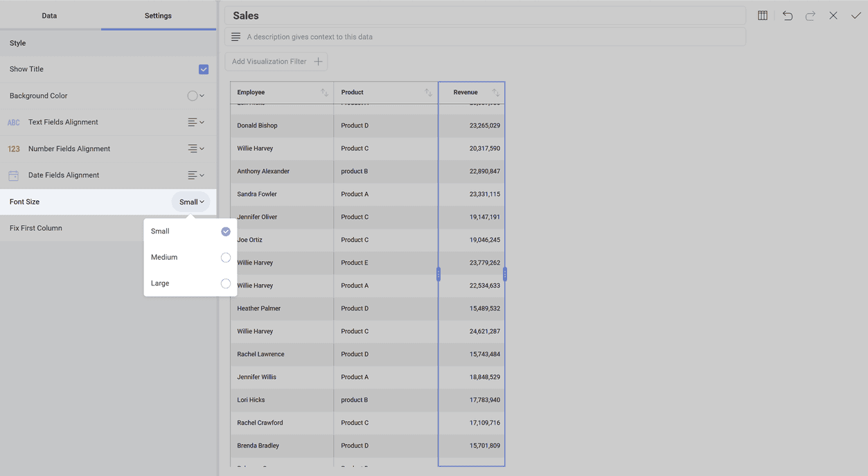
Task: Click the 22,890,847 revenue value
Action: 484,171
